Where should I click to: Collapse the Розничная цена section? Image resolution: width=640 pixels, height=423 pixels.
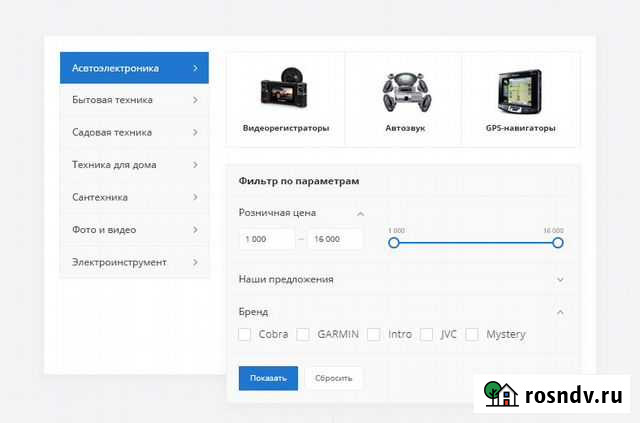tap(360, 213)
